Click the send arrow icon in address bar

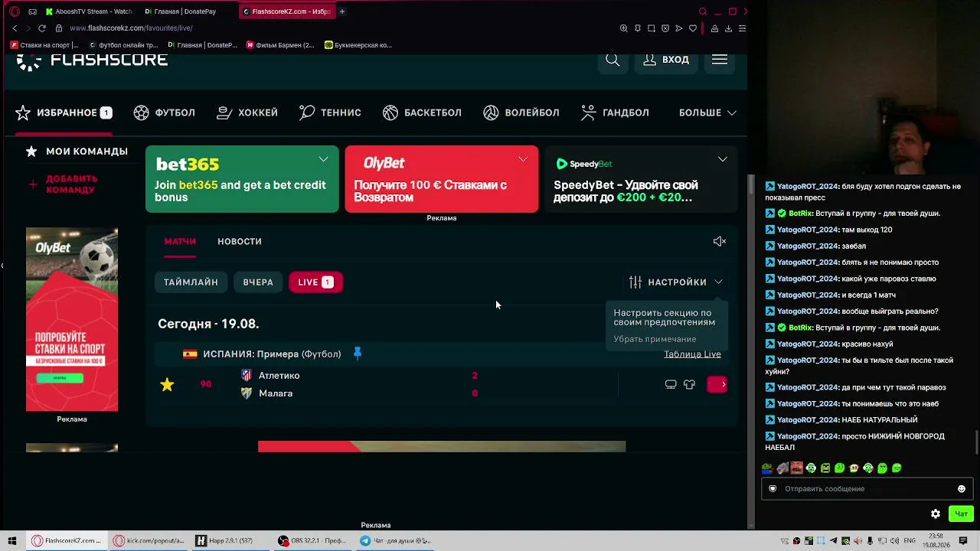tap(678, 28)
